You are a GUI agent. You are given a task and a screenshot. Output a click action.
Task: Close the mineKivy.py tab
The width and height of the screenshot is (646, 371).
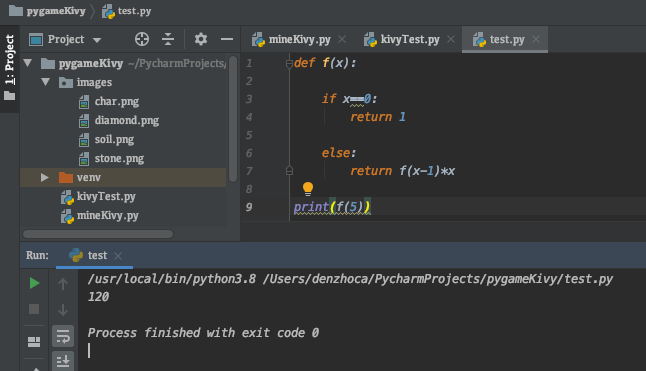pos(342,39)
